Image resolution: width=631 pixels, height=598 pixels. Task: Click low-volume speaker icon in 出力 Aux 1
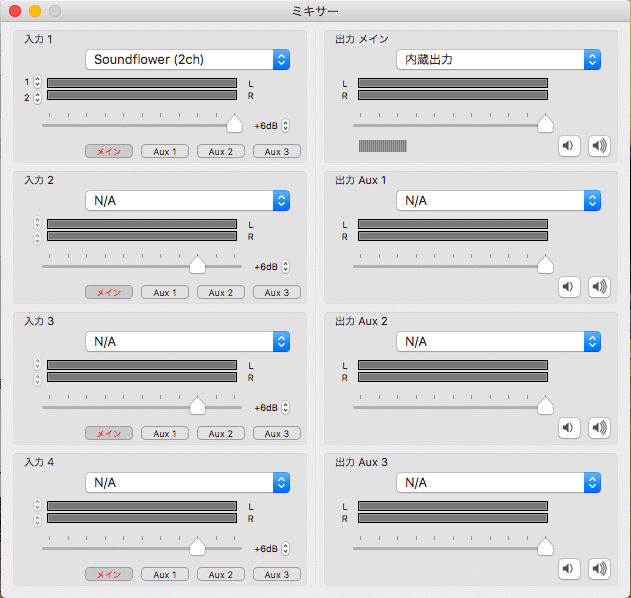569,287
